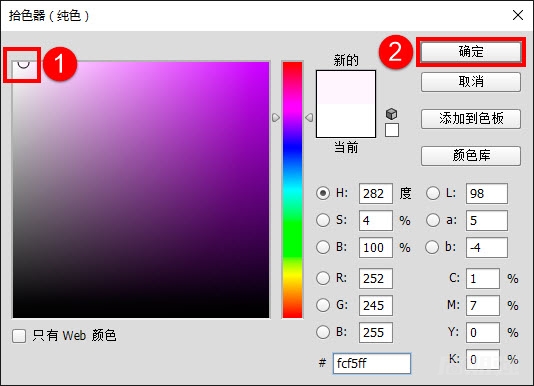Click the L field showing 98
534x386 pixels.
pyautogui.click(x=487, y=194)
